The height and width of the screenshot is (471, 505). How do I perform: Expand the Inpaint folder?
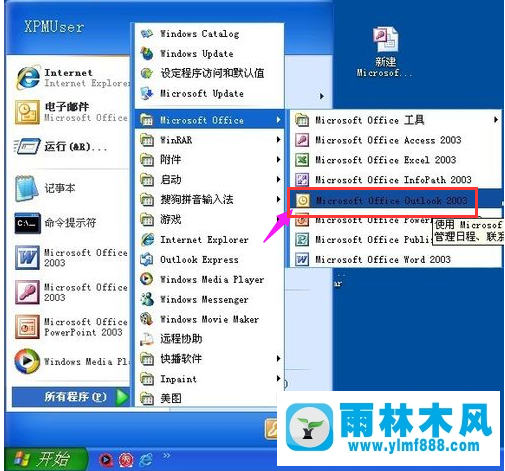pyautogui.click(x=209, y=379)
